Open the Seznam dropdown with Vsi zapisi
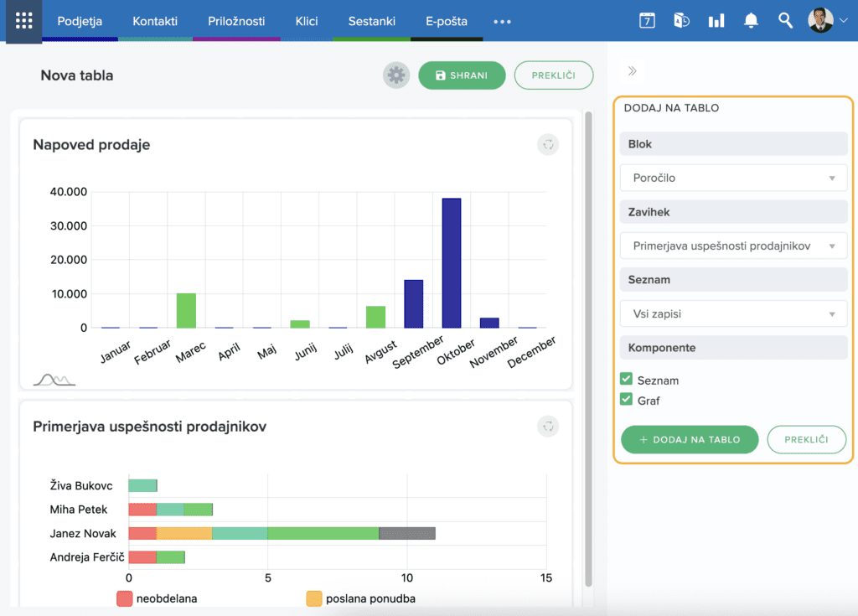Viewport: 858px width, 616px height. tap(734, 314)
